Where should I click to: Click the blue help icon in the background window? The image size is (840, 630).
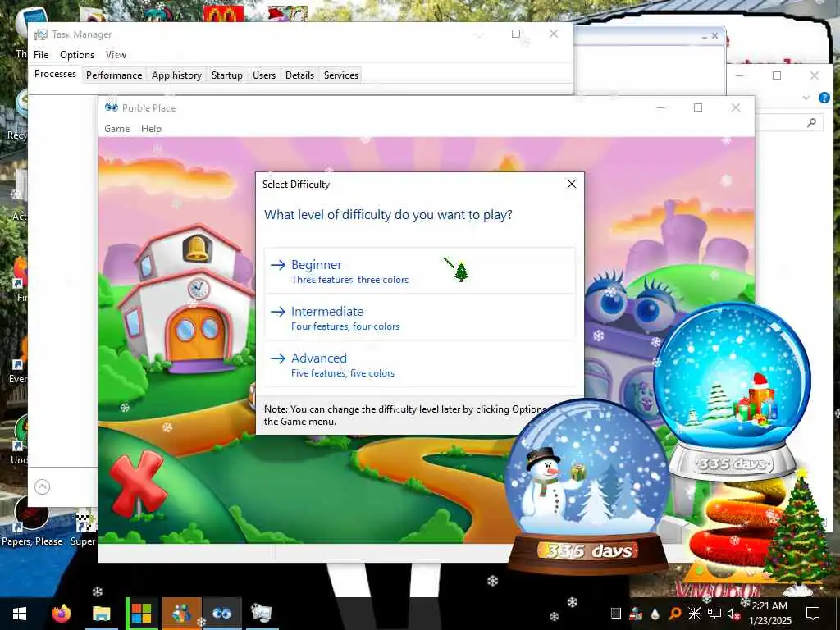click(x=824, y=98)
